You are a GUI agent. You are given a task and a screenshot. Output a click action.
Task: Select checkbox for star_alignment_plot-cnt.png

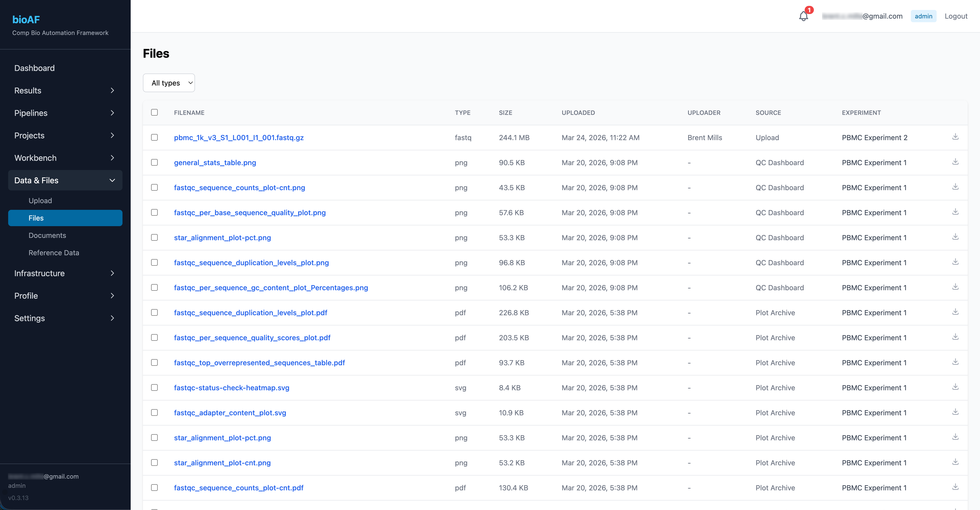click(154, 463)
